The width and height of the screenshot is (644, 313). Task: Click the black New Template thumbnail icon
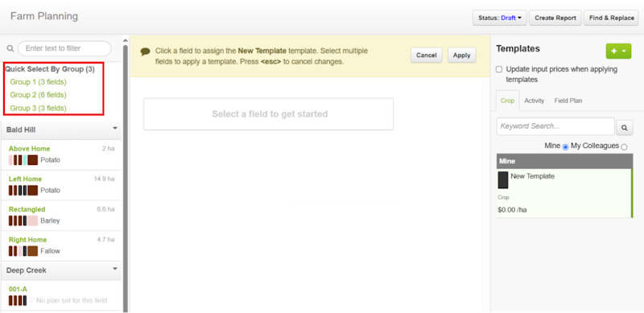[502, 180]
